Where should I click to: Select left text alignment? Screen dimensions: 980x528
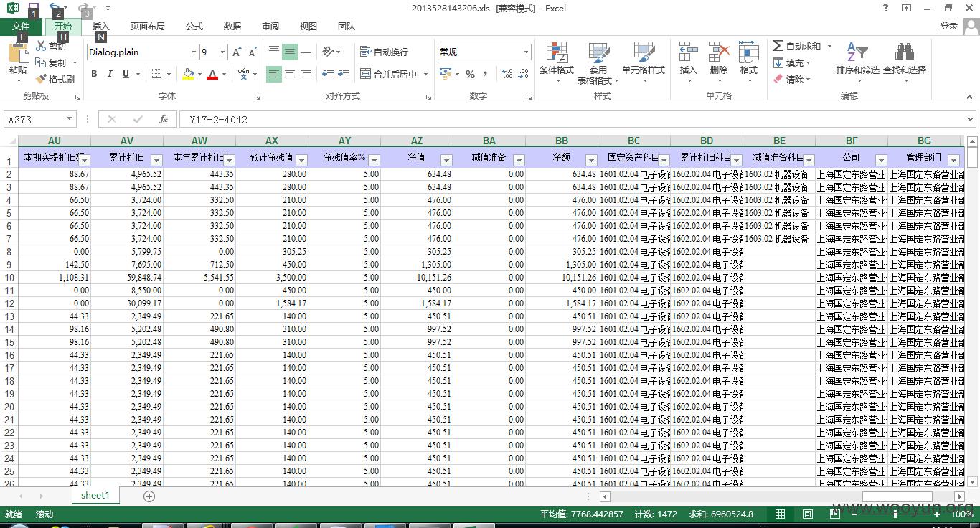click(274, 74)
